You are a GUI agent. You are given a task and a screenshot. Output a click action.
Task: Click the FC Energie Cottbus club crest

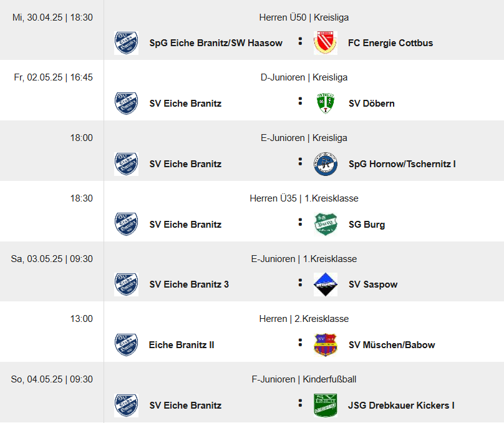pyautogui.click(x=326, y=43)
